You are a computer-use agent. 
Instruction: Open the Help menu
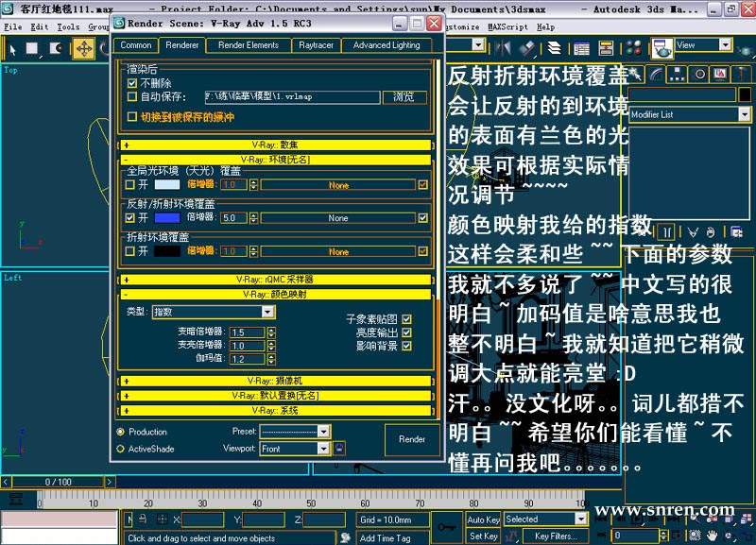point(545,27)
